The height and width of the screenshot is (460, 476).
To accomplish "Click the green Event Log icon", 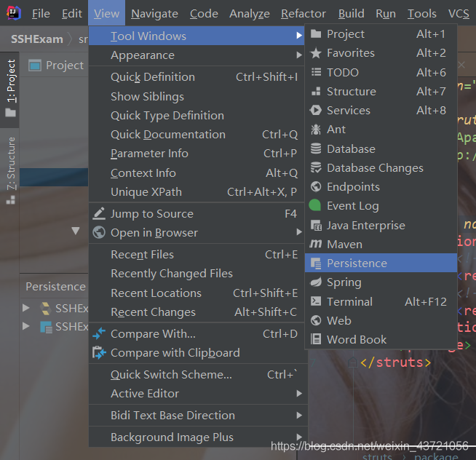I will tap(315, 205).
